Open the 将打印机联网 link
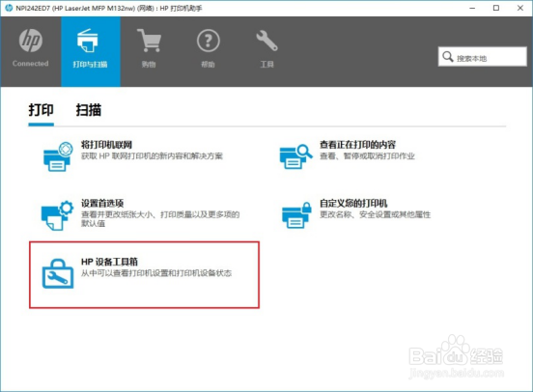This screenshot has height=392, width=533. tap(106, 145)
